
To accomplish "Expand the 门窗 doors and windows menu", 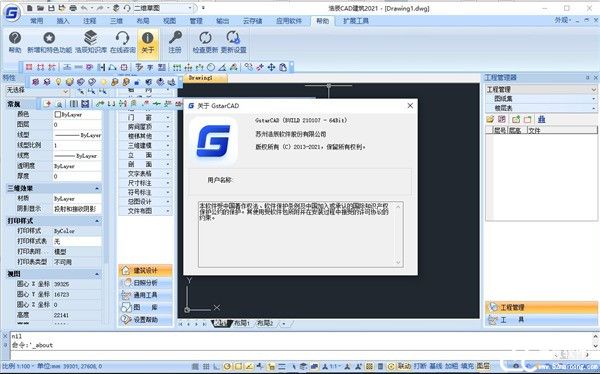I will [145, 118].
